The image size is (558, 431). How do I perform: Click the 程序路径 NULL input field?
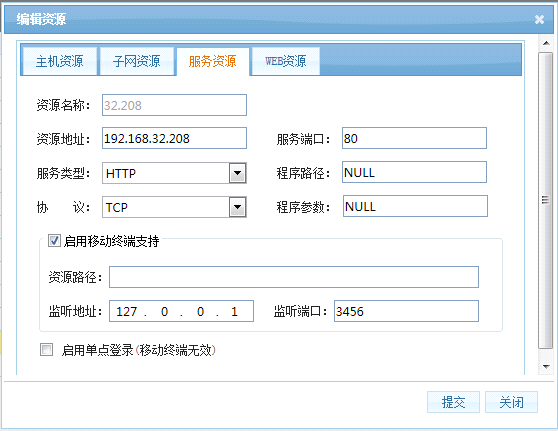click(414, 172)
